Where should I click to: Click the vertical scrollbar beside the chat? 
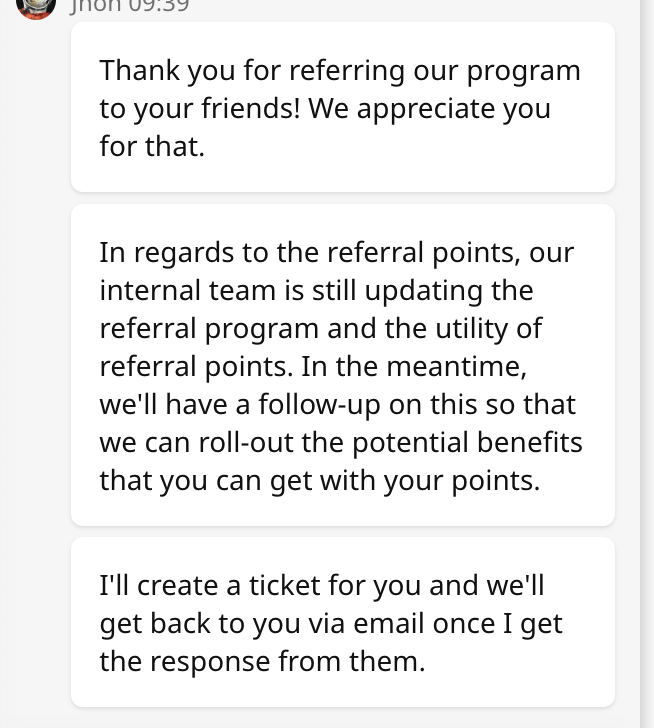pos(647,364)
